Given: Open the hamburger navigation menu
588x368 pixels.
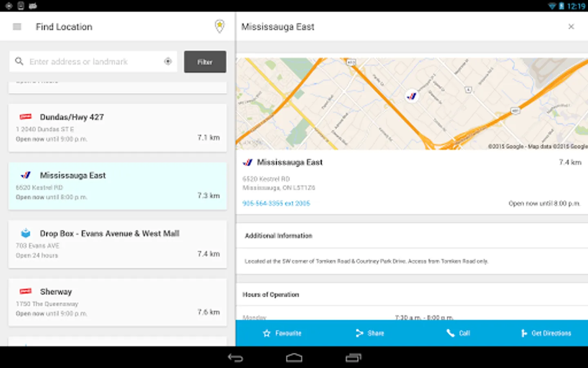Looking at the screenshot, I should point(17,27).
